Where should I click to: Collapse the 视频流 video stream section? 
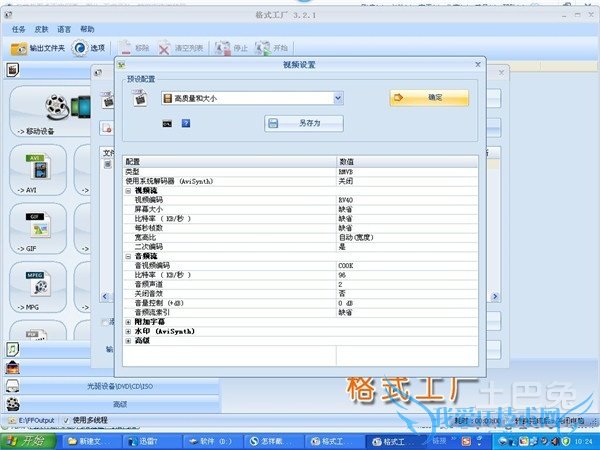click(x=128, y=190)
